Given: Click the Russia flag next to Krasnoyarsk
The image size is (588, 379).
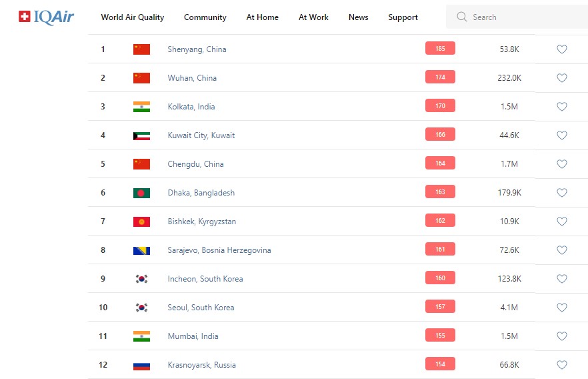Looking at the screenshot, I should [x=141, y=365].
